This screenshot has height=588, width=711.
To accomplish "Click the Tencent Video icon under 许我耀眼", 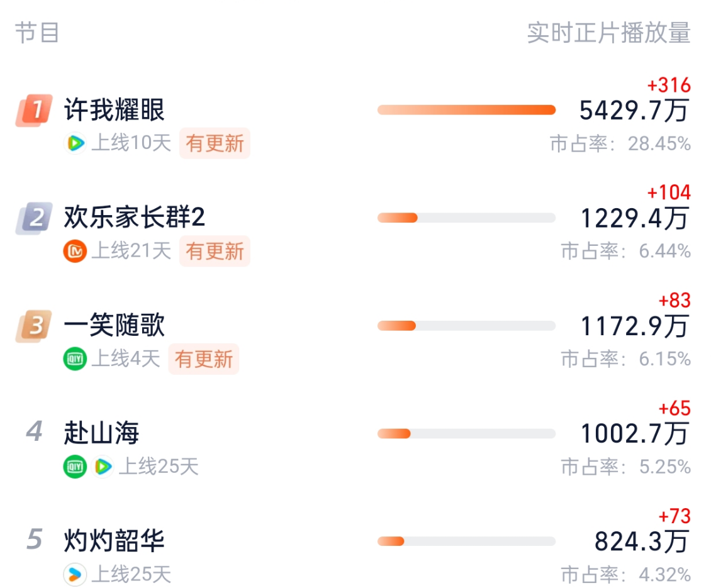I will pyautogui.click(x=75, y=143).
